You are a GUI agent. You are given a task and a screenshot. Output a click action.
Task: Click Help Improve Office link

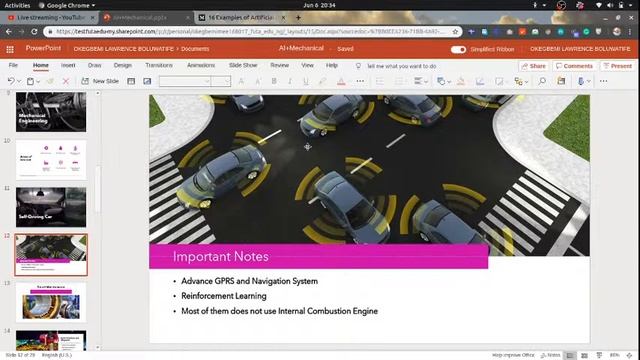pos(513,356)
